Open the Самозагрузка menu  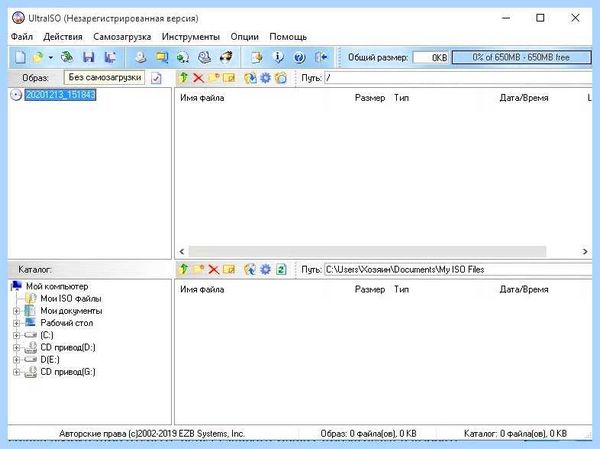(122, 37)
